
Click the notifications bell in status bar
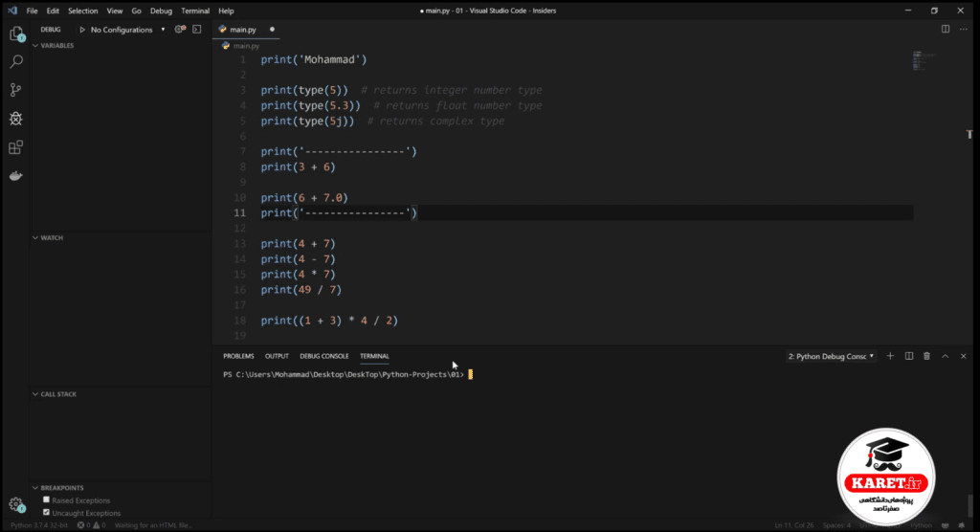click(961, 525)
